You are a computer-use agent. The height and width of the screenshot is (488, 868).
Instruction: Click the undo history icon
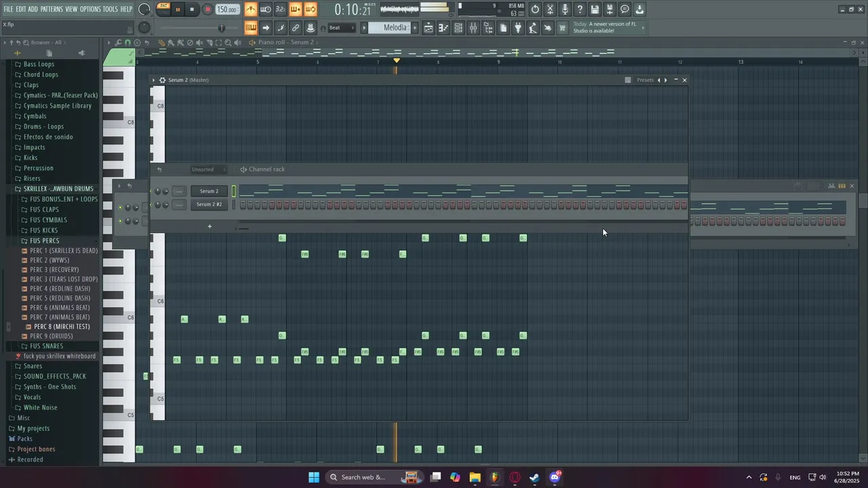pyautogui.click(x=536, y=9)
